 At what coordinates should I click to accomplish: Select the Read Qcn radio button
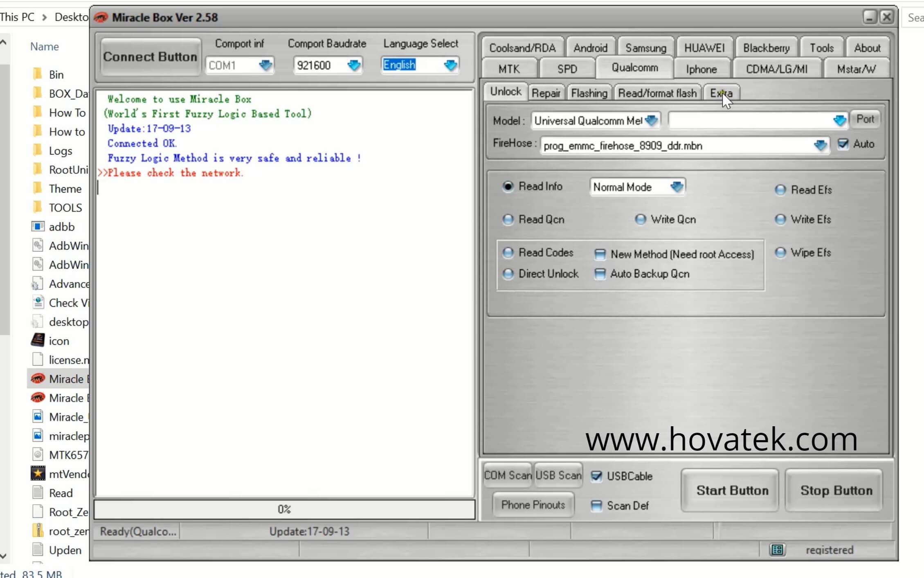pos(508,220)
